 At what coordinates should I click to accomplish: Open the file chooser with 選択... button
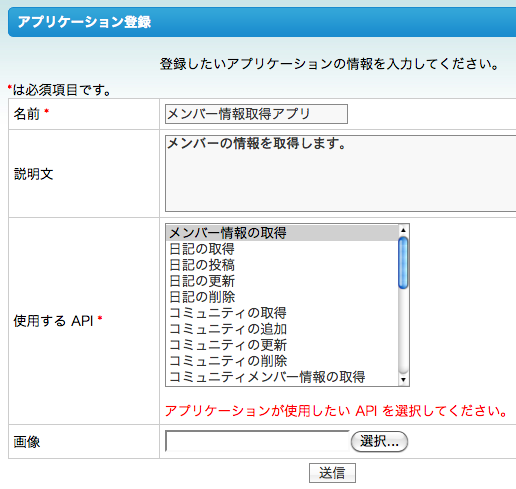click(379, 442)
